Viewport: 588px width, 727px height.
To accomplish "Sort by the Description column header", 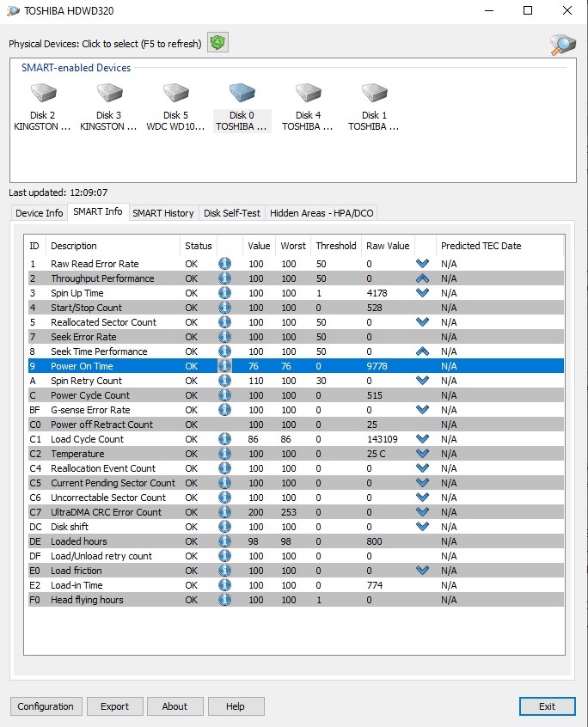I will tap(113, 246).
